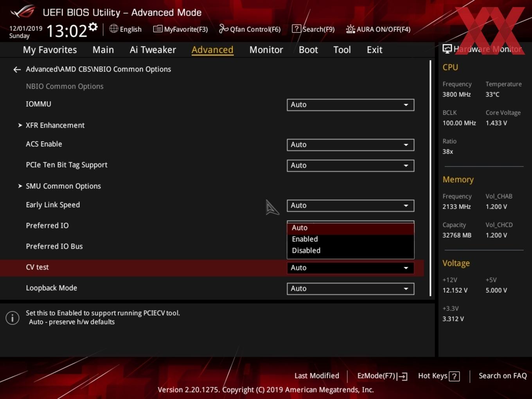Switch to the My Favorites tab

click(50, 50)
